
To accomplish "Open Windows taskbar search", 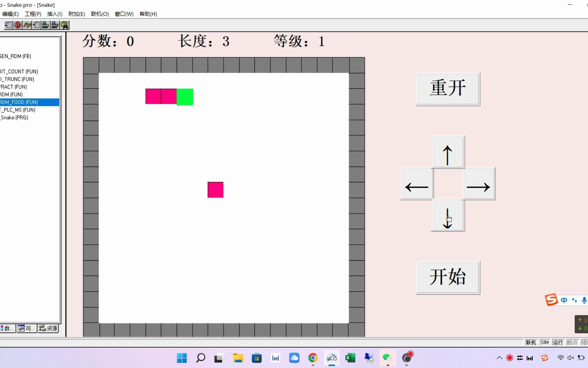I will [x=201, y=358].
